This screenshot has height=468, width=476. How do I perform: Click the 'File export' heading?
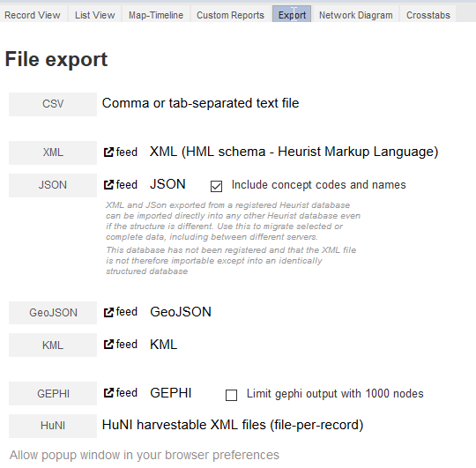point(56,60)
